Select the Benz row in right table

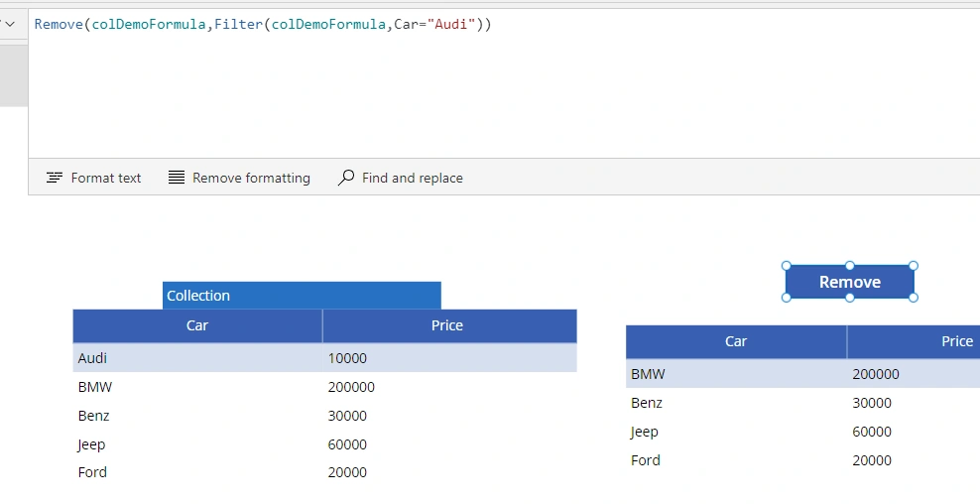coord(803,403)
